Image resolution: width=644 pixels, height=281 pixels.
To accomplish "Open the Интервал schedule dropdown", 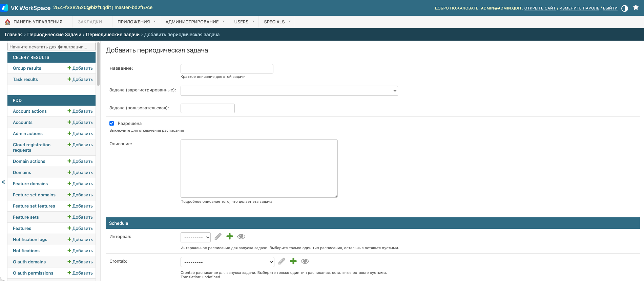I will pyautogui.click(x=195, y=237).
